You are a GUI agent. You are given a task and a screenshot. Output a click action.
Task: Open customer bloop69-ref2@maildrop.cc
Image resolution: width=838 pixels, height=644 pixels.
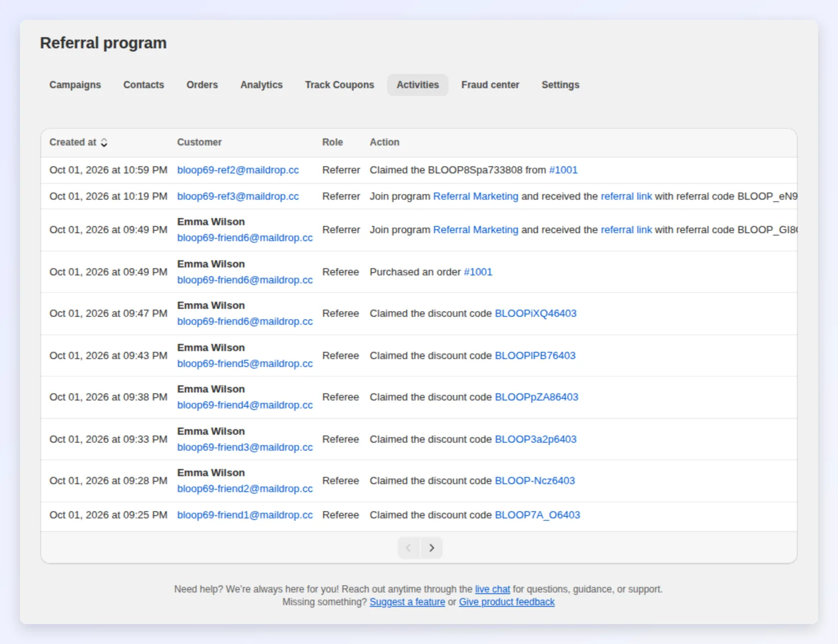[x=238, y=170]
